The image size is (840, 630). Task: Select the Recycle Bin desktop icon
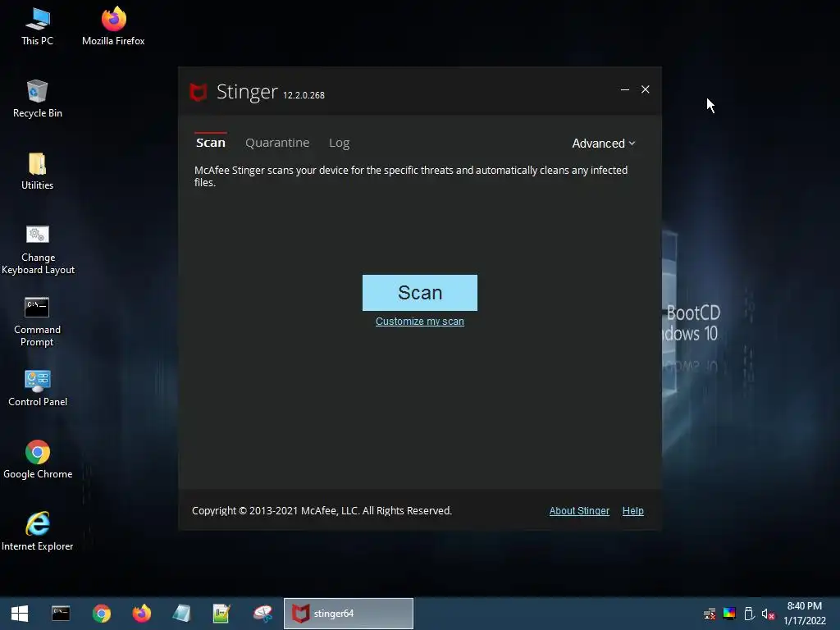pyautogui.click(x=37, y=99)
